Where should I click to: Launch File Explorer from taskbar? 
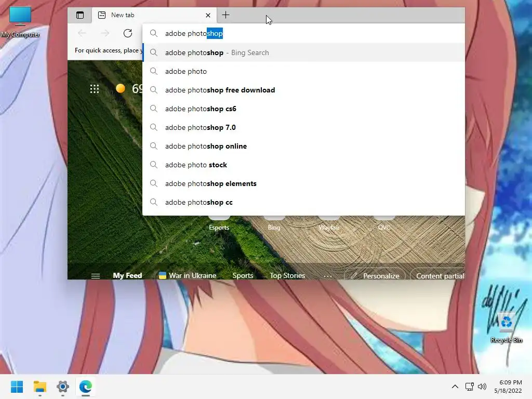pyautogui.click(x=39, y=387)
